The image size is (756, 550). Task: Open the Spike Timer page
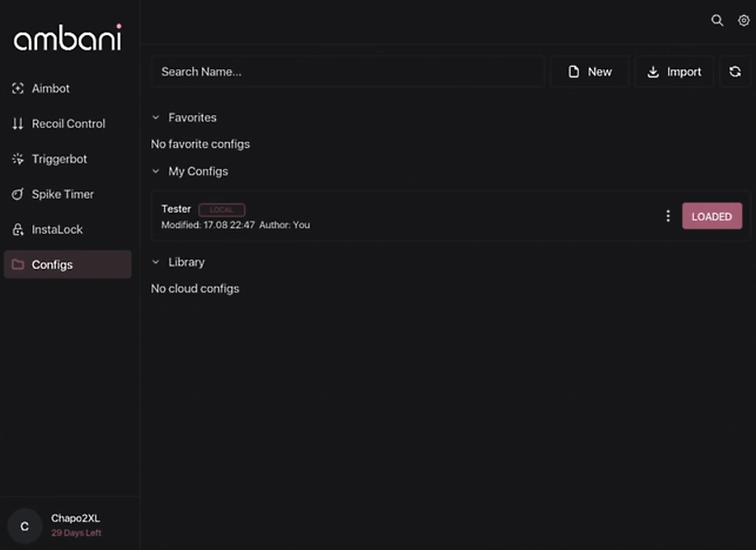68,194
